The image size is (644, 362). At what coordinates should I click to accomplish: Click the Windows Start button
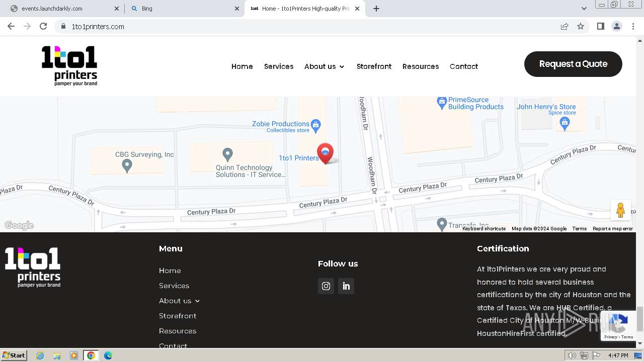click(x=14, y=355)
